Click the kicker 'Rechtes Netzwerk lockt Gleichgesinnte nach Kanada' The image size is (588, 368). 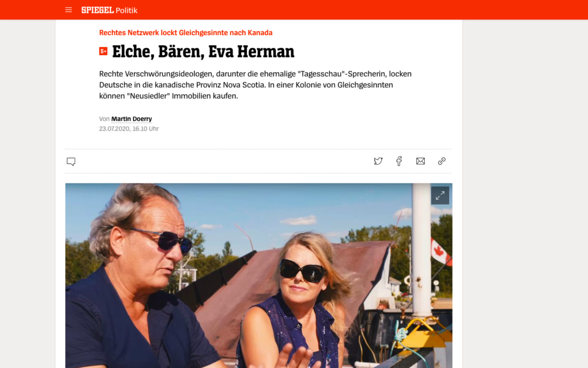tap(185, 33)
